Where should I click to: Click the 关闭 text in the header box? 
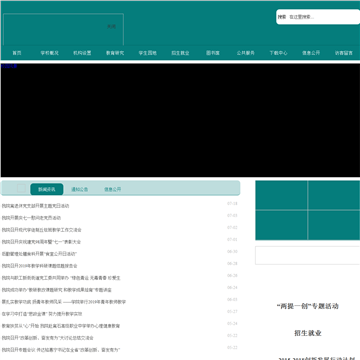[x=111, y=27]
